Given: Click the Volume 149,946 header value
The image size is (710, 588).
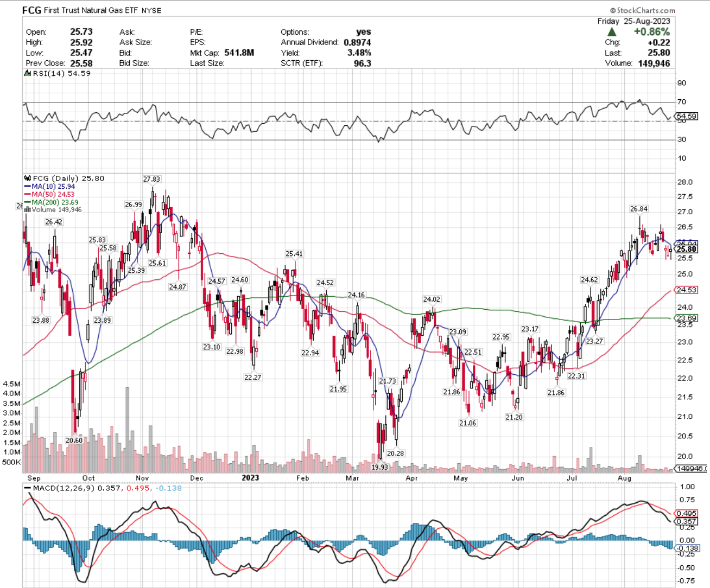Looking at the screenshot, I should pyautogui.click(x=654, y=63).
